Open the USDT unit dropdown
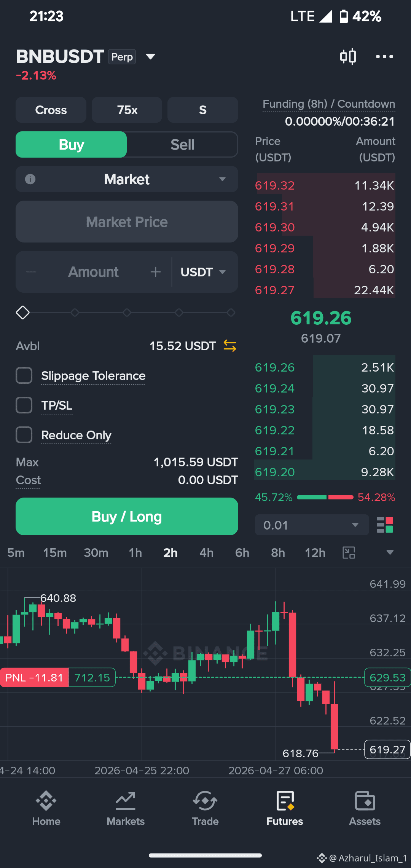411x868 pixels. point(204,272)
